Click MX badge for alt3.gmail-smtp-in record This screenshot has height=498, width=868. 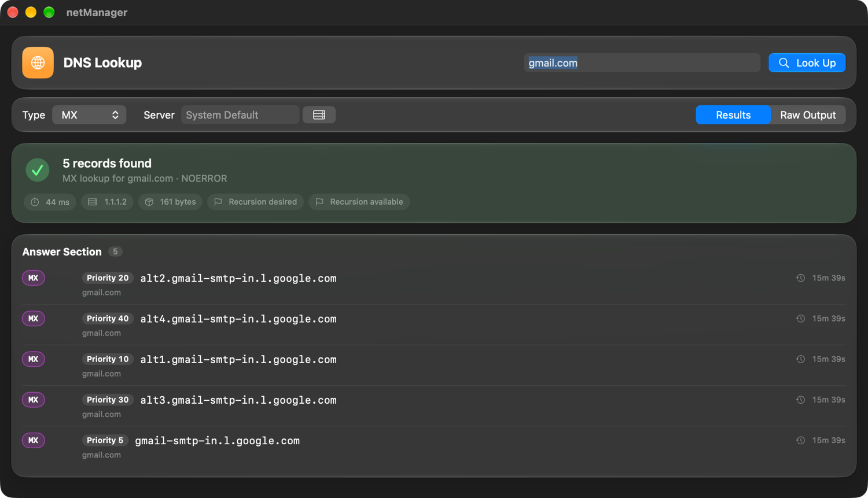pos(34,400)
